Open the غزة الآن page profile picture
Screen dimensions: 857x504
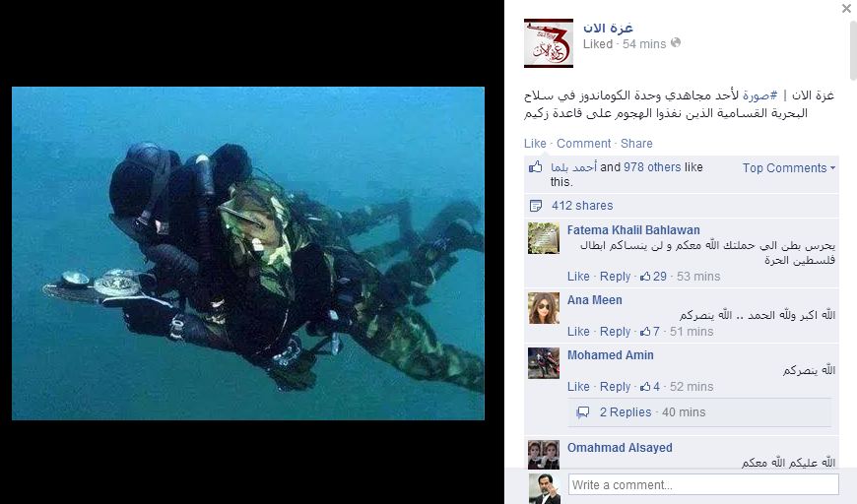click(549, 43)
